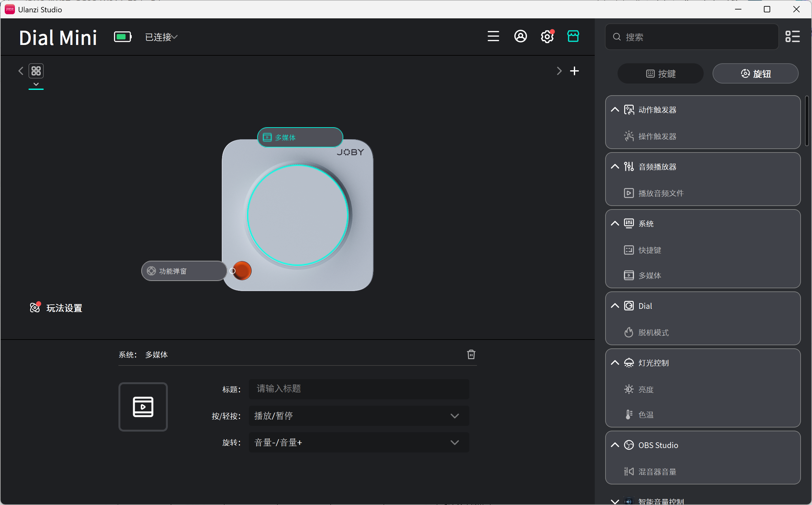Image resolution: width=812 pixels, height=505 pixels.
Task: Click the multimedia action icon preview box
Action: click(143, 407)
